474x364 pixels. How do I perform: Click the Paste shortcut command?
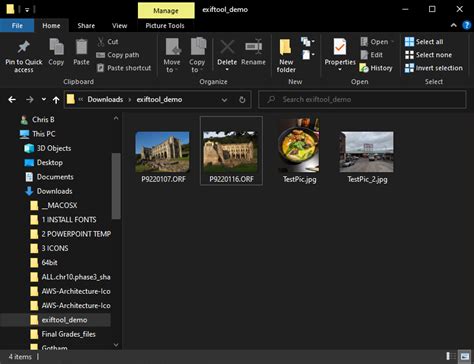coord(124,68)
